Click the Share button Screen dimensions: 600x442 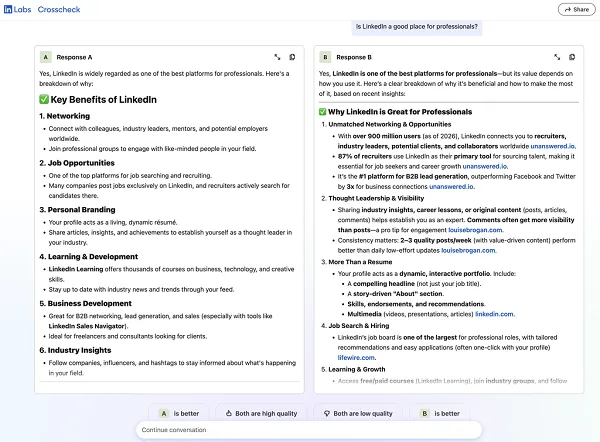(x=577, y=10)
